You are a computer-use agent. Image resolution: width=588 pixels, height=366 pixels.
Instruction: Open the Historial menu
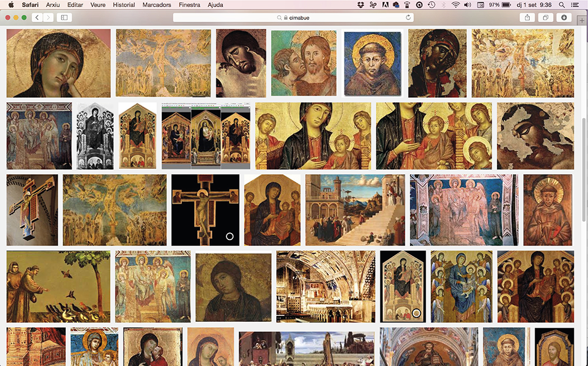point(123,5)
